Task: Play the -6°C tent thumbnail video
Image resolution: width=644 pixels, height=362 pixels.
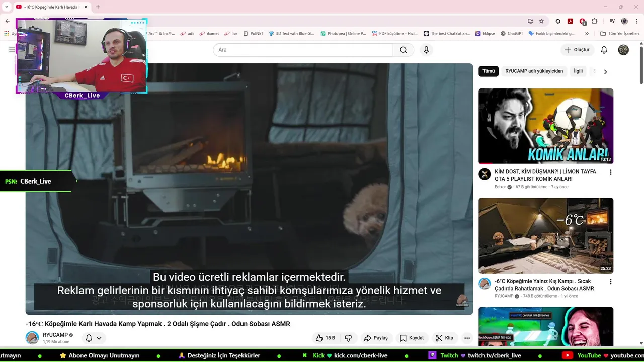Action: [546, 235]
